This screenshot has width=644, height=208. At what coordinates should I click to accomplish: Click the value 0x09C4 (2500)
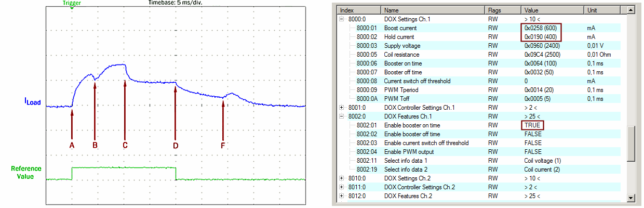[542, 55]
